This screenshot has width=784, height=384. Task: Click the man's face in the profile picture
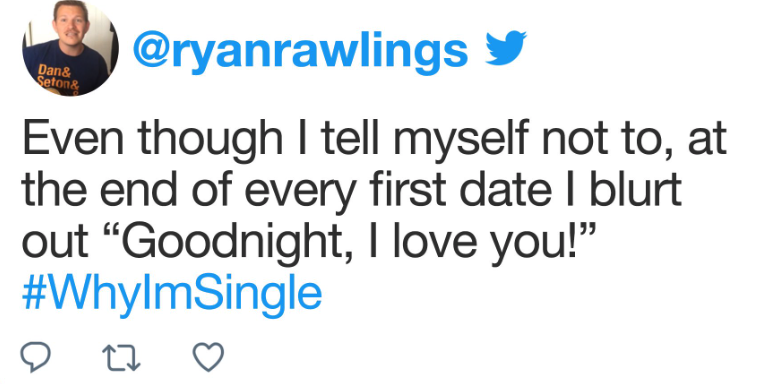click(68, 24)
